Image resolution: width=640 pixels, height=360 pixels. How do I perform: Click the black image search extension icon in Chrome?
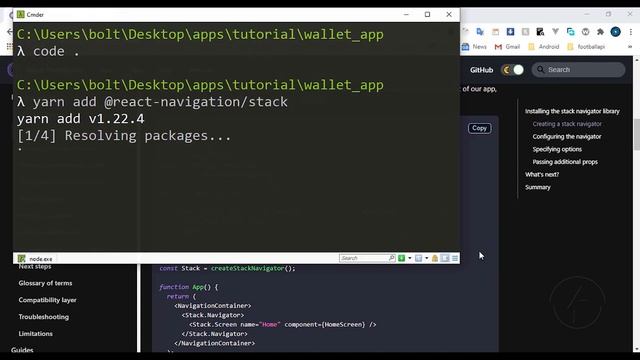[x=540, y=31]
